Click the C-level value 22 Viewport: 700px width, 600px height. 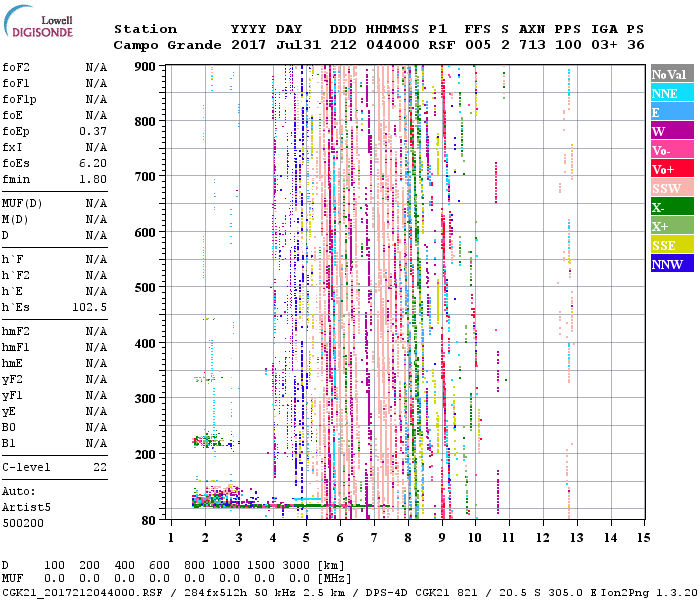[x=100, y=467]
